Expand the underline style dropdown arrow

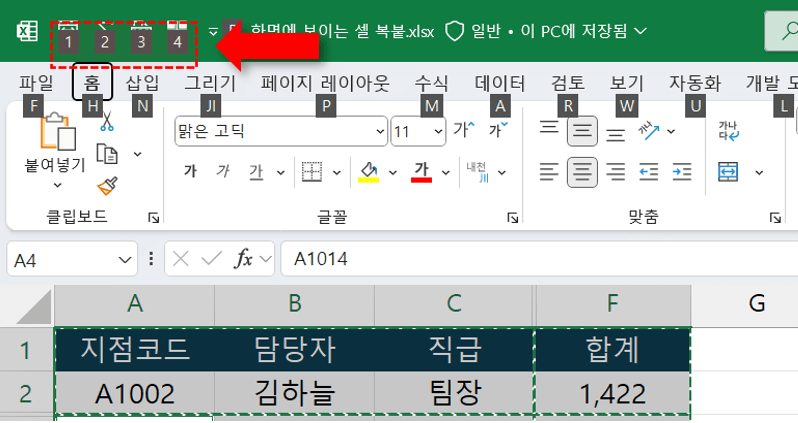281,173
